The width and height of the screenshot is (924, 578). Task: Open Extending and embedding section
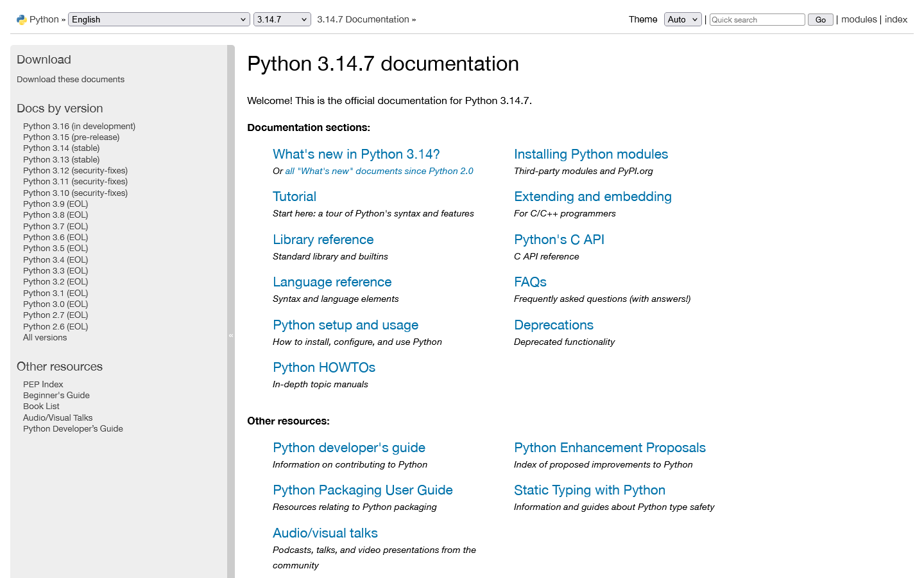pos(593,197)
